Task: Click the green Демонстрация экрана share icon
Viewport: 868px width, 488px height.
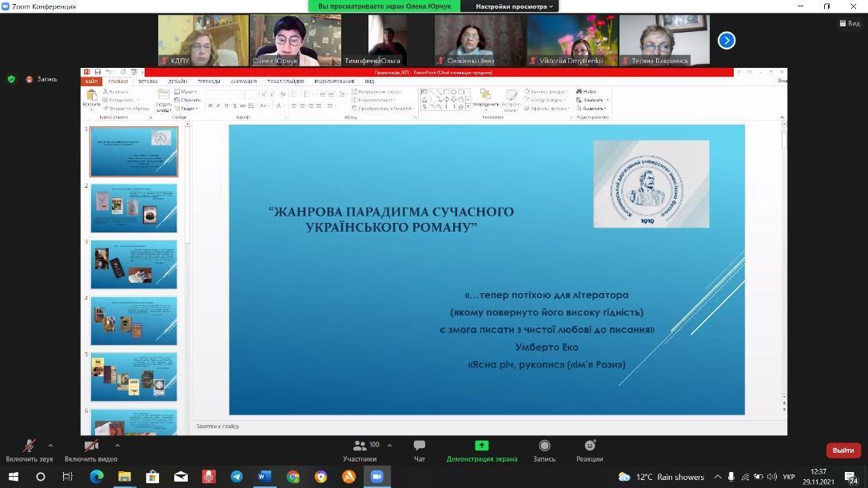Action: coord(481,446)
